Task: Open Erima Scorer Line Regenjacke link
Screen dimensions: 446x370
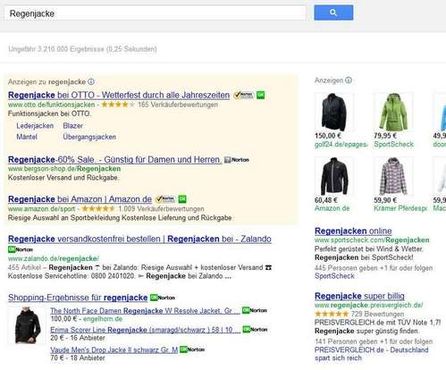Action: pos(145,330)
